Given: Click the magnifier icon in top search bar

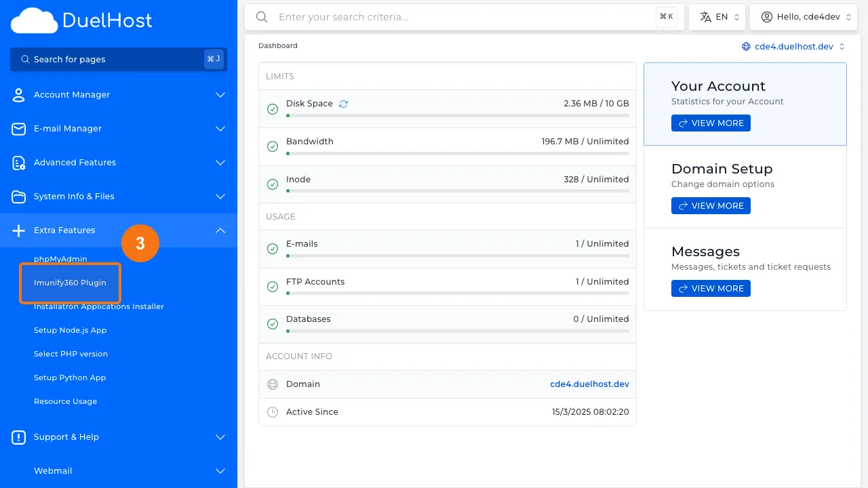Looking at the screenshot, I should (x=262, y=17).
